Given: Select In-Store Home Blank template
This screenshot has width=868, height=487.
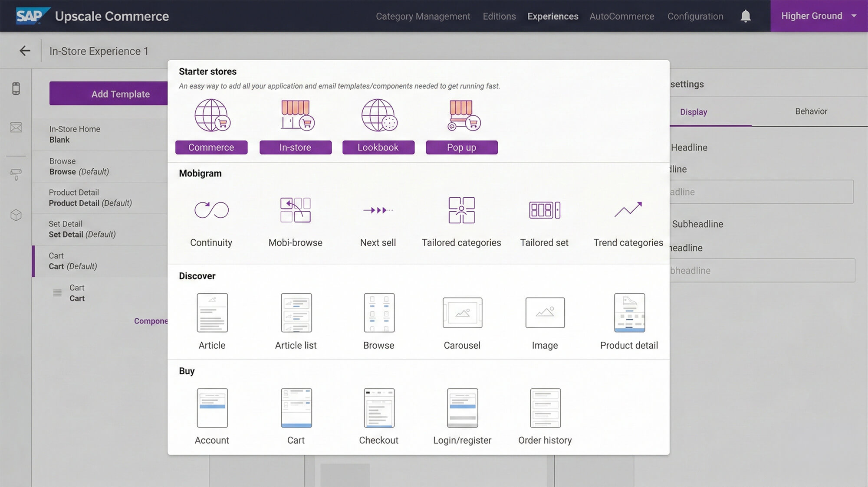Looking at the screenshot, I should 100,134.
